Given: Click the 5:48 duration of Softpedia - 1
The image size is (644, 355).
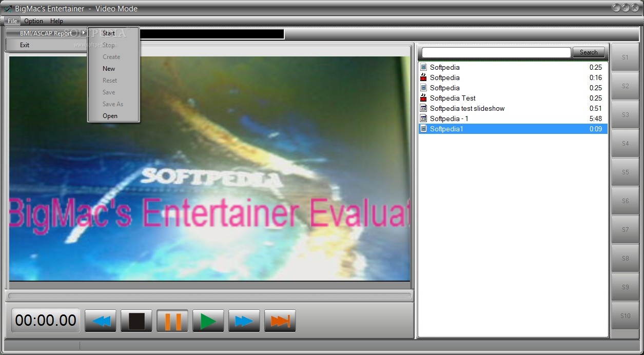Looking at the screenshot, I should [x=595, y=119].
